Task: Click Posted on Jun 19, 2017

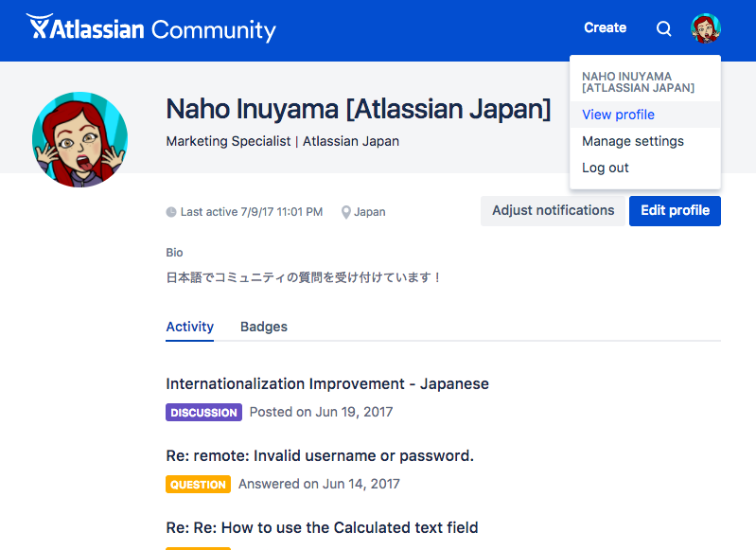Action: 321,413
